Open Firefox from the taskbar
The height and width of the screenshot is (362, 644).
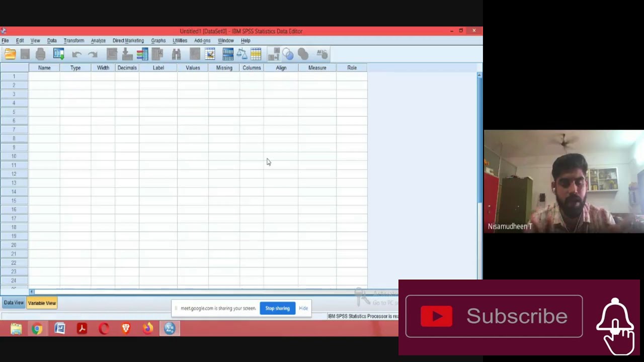coord(147,329)
